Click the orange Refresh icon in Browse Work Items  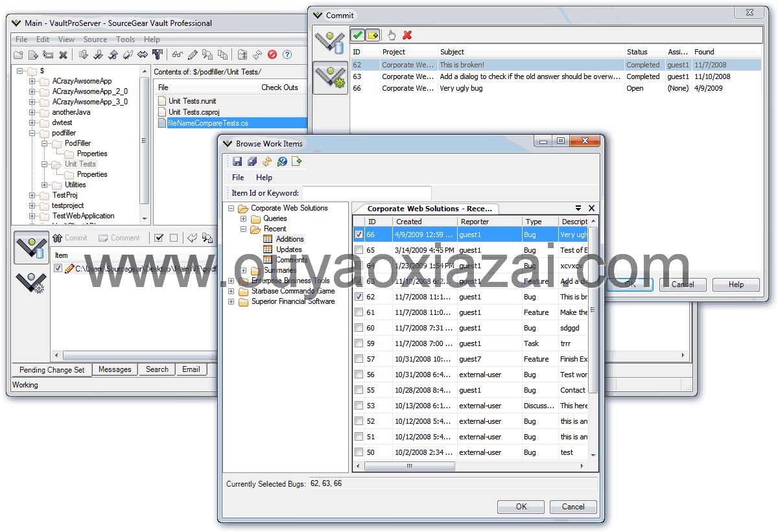click(x=267, y=161)
